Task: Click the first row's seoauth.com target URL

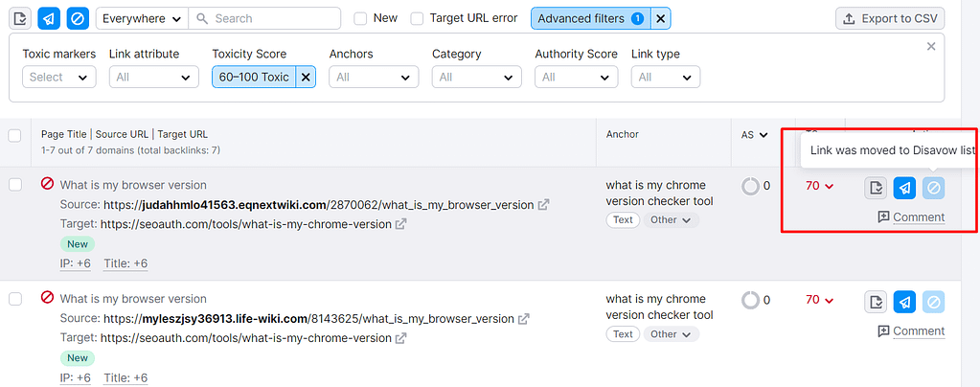Action: tap(245, 224)
